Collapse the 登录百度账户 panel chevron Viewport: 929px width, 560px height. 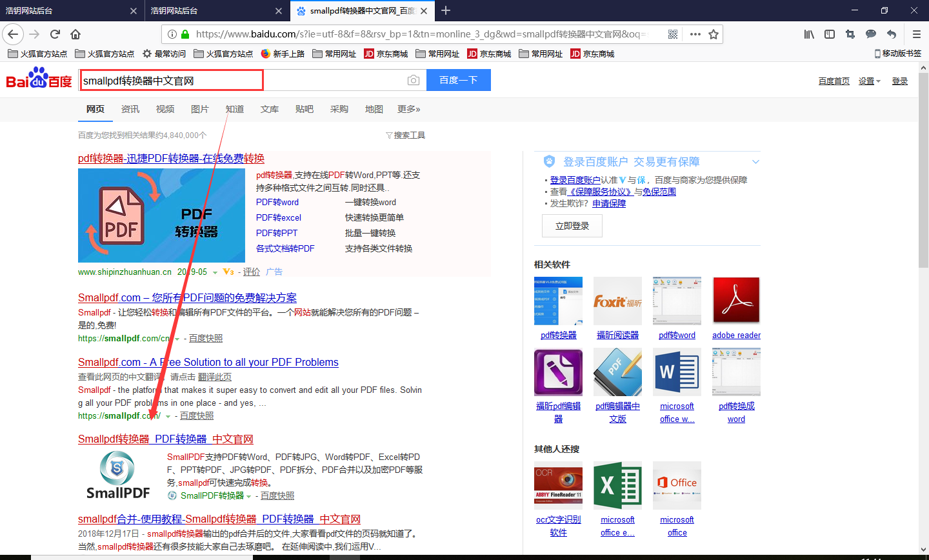click(x=755, y=162)
